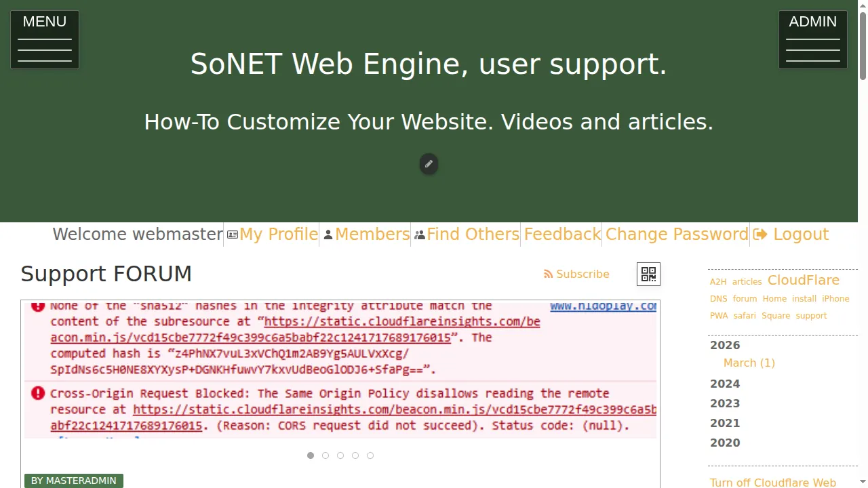Open the March (1) archive link
Image resolution: width=868 pixels, height=488 pixels.
point(749,363)
